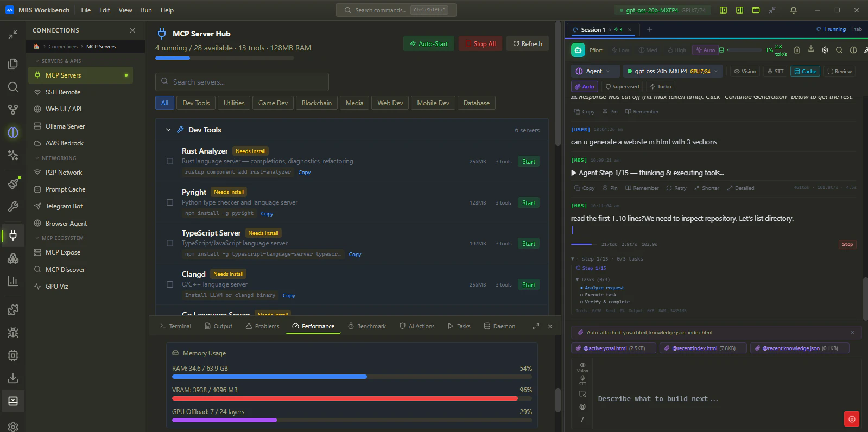868x432 pixels.
Task: Open the Run menu
Action: point(146,10)
